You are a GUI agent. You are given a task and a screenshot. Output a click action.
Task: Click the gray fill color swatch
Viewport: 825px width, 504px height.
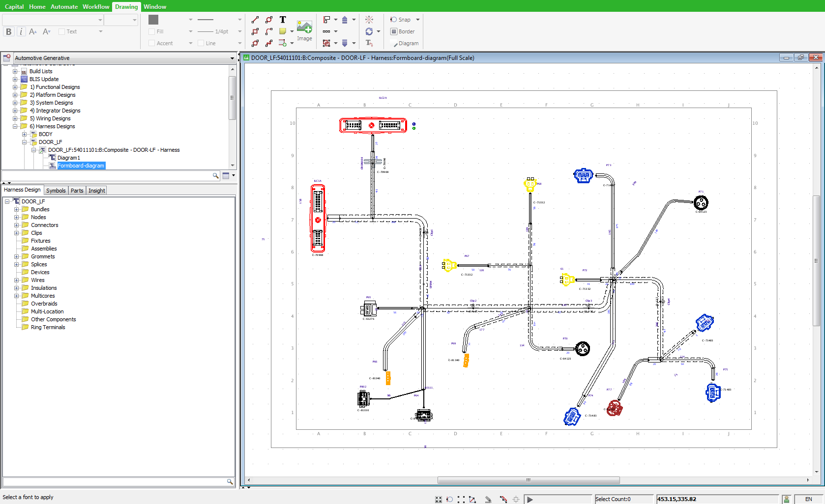[x=153, y=20]
